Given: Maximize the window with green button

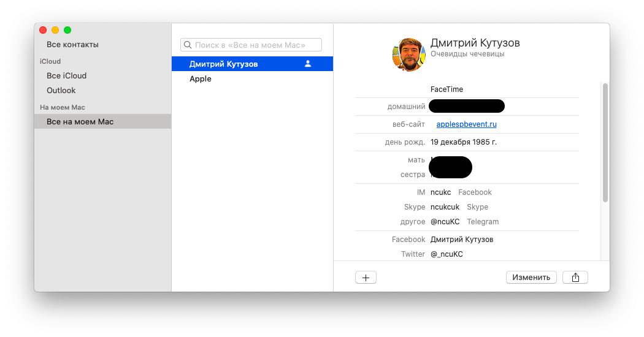Looking at the screenshot, I should pos(67,30).
